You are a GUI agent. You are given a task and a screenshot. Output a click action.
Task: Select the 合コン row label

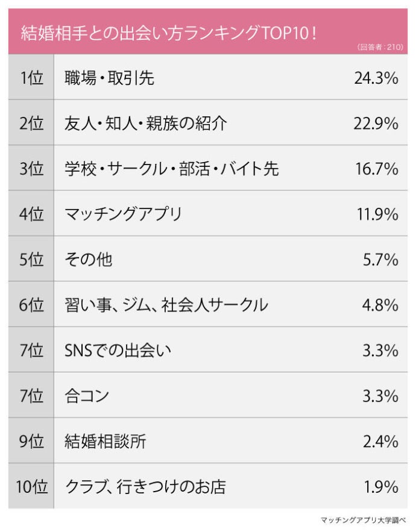87,396
